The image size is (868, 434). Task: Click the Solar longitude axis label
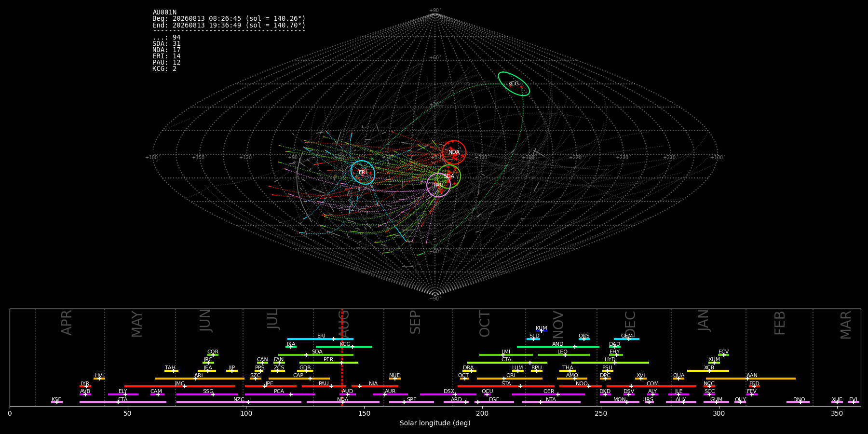[435, 423]
